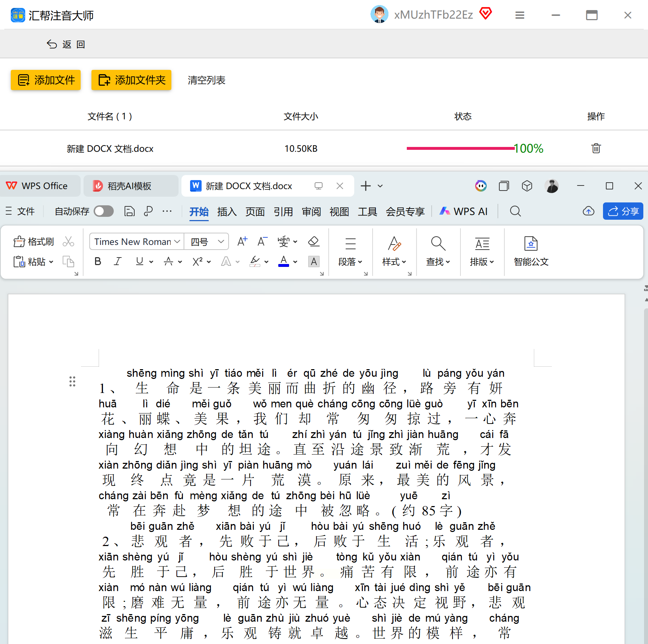Toggle the 自动保存 autosave switch
648x644 pixels.
coord(104,211)
